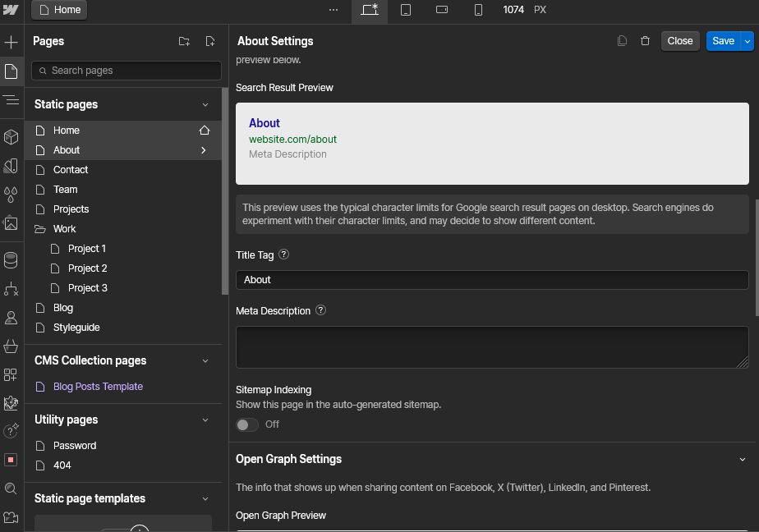Toggle Sitemap Indexing switch
The image size is (759, 532).
[x=247, y=424]
